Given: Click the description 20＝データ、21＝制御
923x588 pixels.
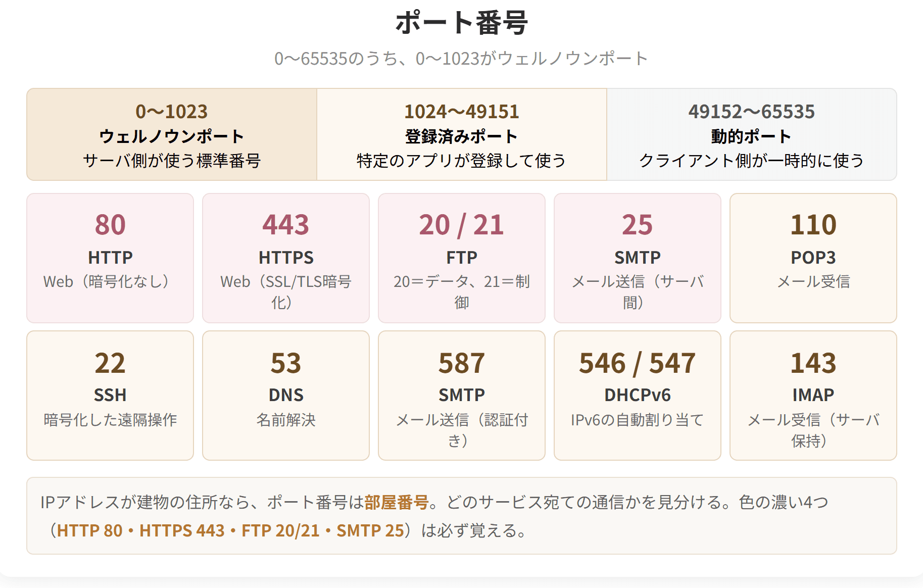Looking at the screenshot, I should [x=462, y=292].
